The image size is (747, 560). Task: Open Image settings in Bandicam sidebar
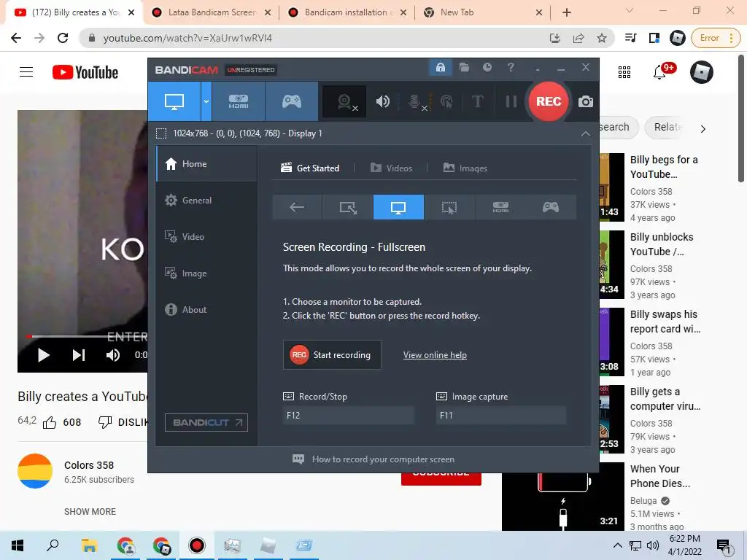tap(206, 273)
